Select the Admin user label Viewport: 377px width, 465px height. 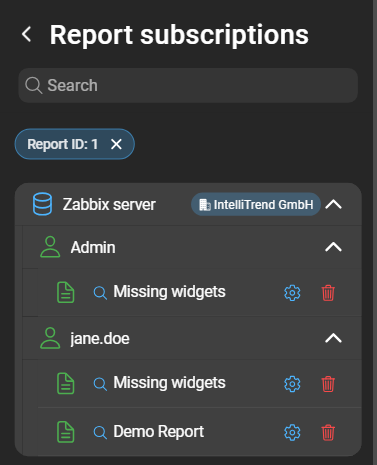[93, 247]
